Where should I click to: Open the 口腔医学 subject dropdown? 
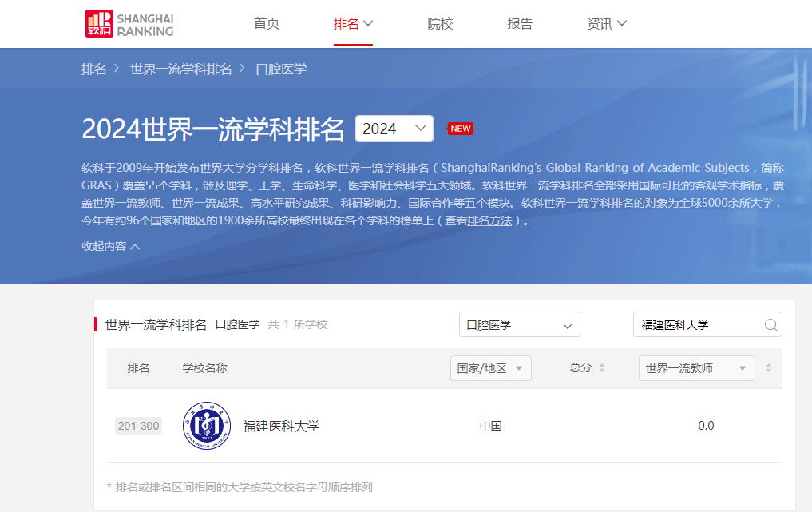pyautogui.click(x=519, y=325)
